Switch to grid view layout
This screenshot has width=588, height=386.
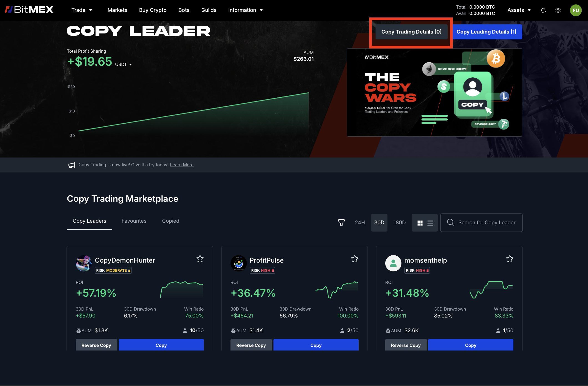[x=420, y=223]
